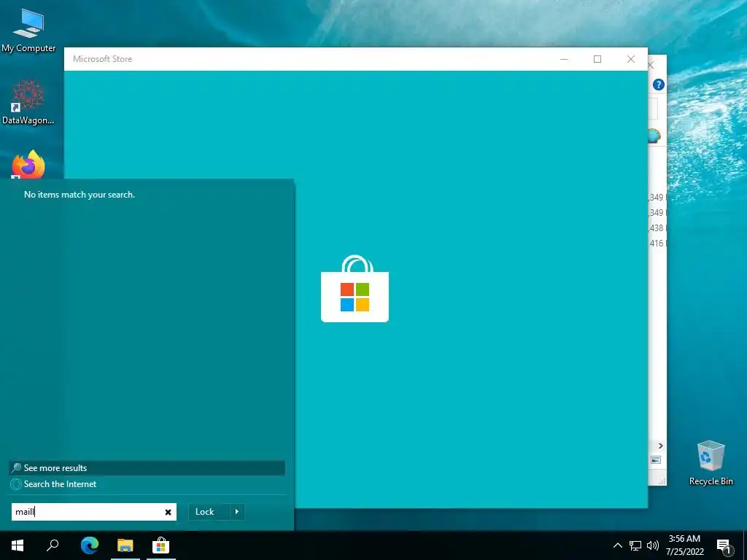
Task: Expand the arrow next to Lock
Action: pyautogui.click(x=237, y=512)
